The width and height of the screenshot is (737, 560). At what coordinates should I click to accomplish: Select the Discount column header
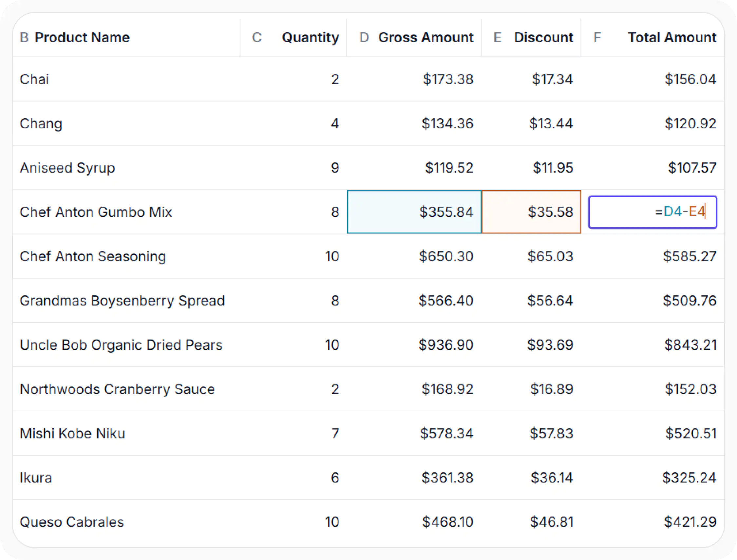pos(531,37)
